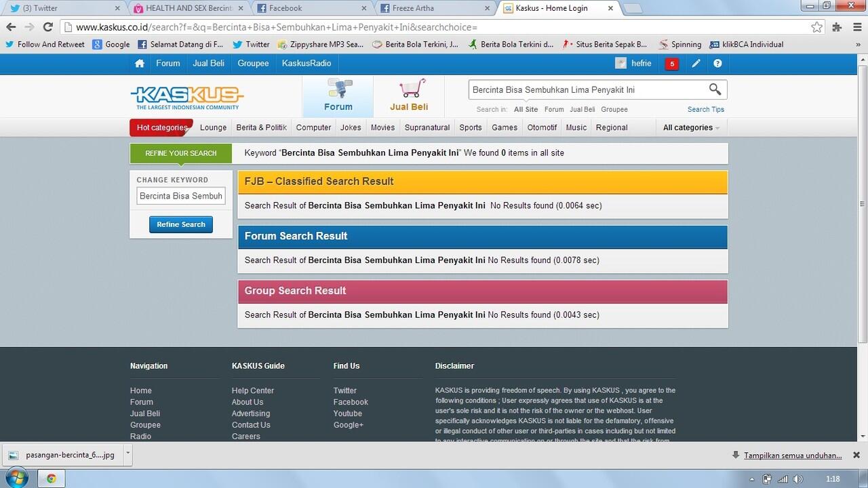Open the Google bookmark
Screen dimensions: 868x488
coord(111,45)
